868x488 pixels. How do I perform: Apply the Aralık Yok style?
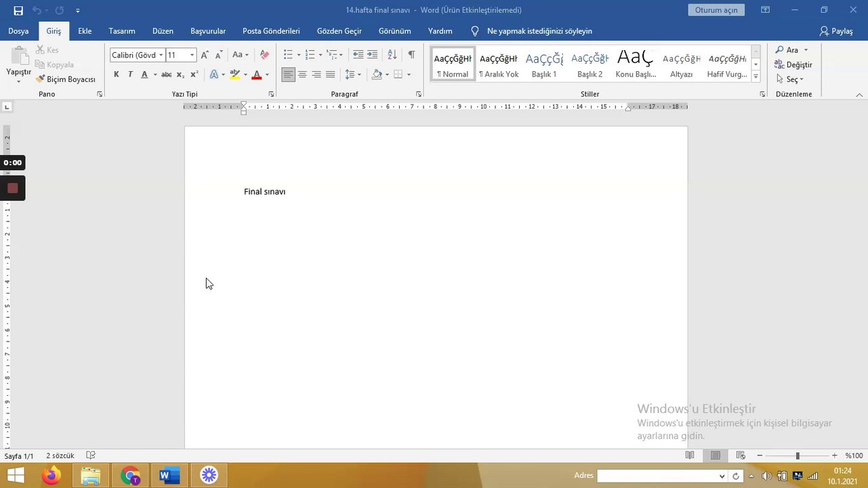point(499,64)
